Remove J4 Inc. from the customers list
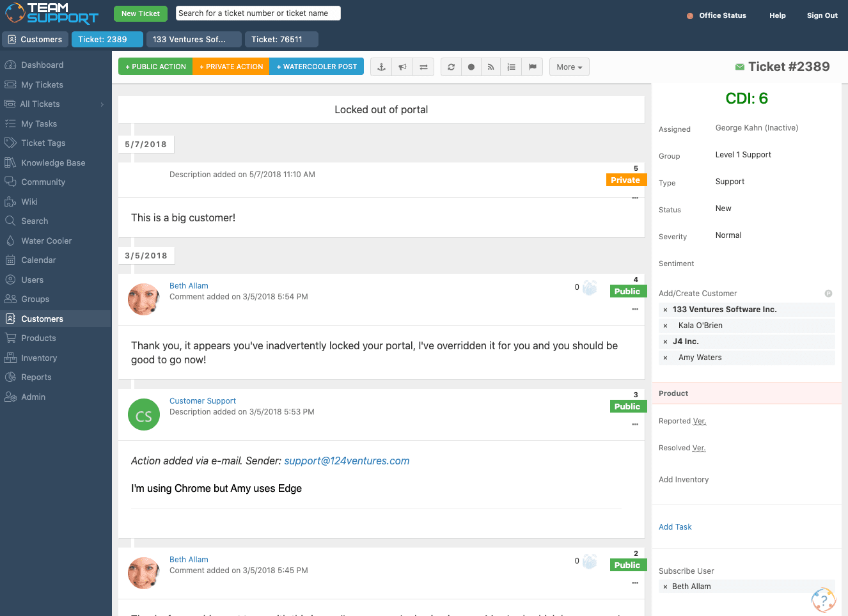 pyautogui.click(x=665, y=342)
